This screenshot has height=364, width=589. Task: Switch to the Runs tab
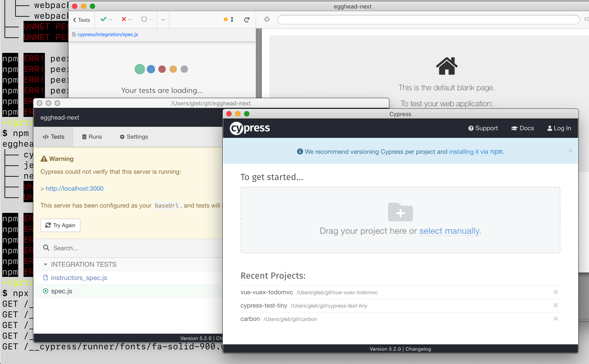pyautogui.click(x=92, y=137)
